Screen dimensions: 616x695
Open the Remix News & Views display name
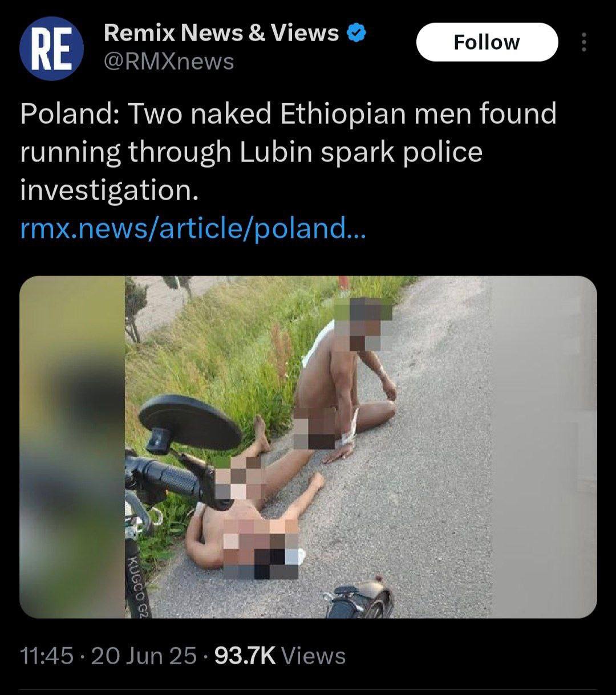tap(221, 34)
